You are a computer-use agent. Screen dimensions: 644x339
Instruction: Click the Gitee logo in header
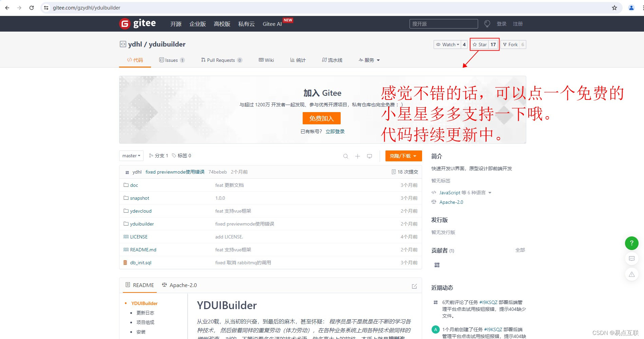137,23
